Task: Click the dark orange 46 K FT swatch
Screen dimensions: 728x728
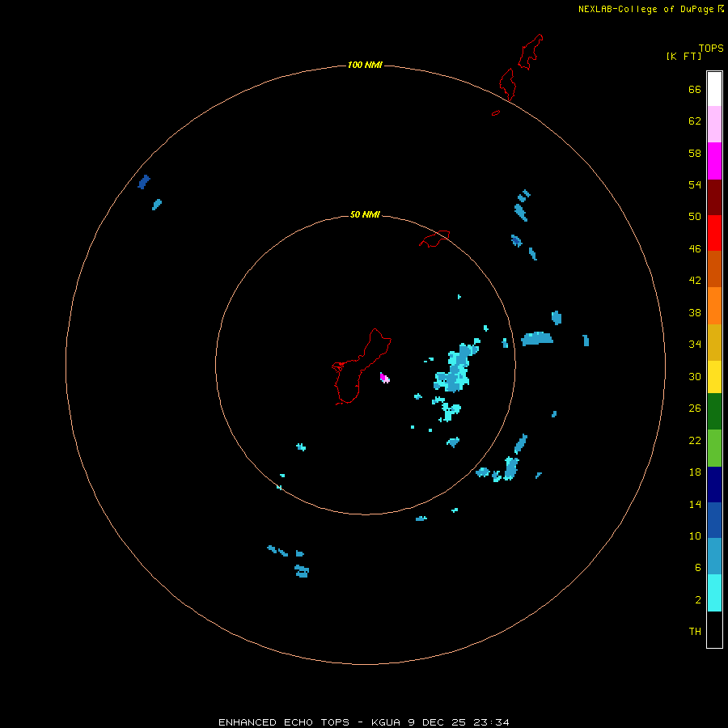Action: tap(714, 269)
